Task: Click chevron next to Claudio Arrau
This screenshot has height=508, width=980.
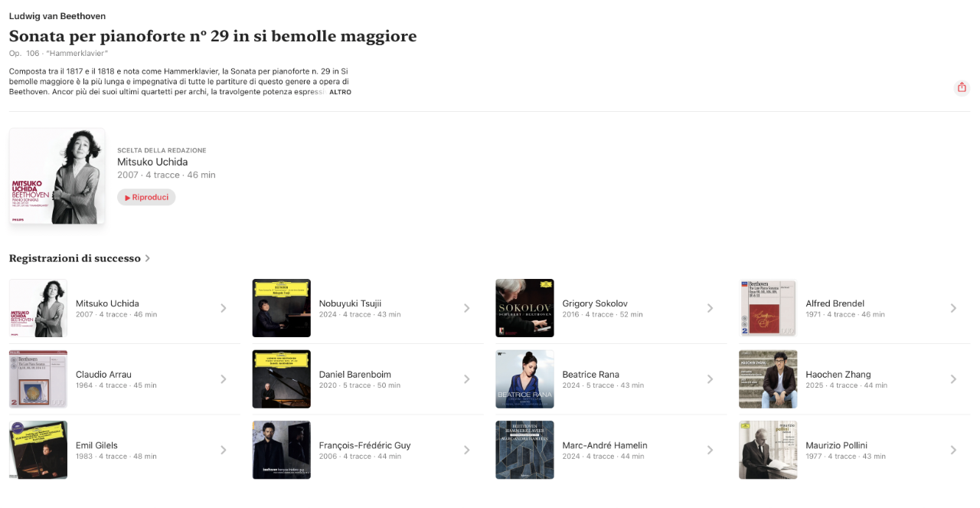Action: pos(223,379)
